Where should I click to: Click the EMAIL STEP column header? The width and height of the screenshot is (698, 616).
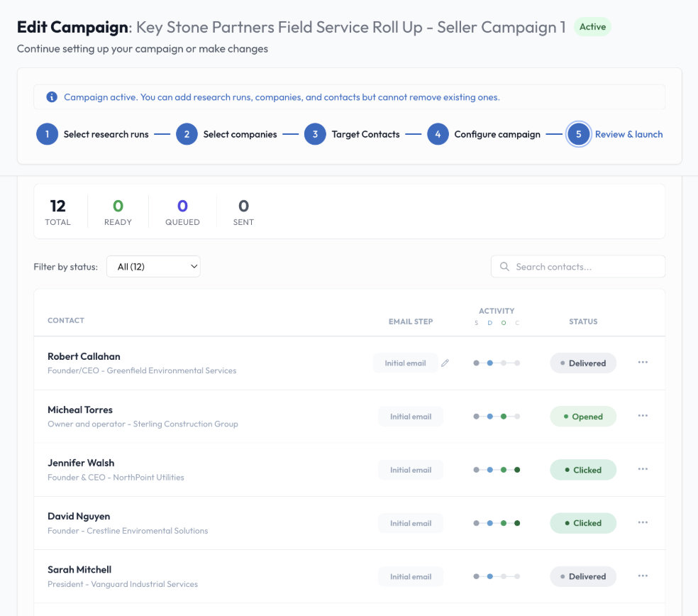[411, 321]
